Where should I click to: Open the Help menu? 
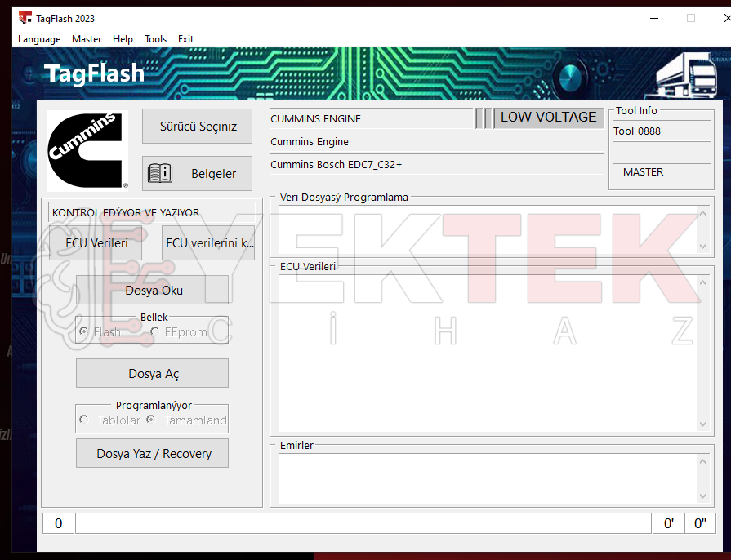123,39
